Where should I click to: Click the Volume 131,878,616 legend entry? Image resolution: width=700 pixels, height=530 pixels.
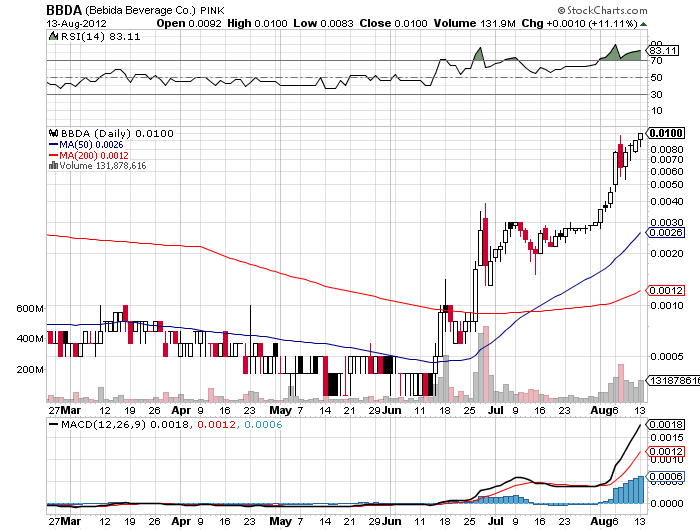103,166
